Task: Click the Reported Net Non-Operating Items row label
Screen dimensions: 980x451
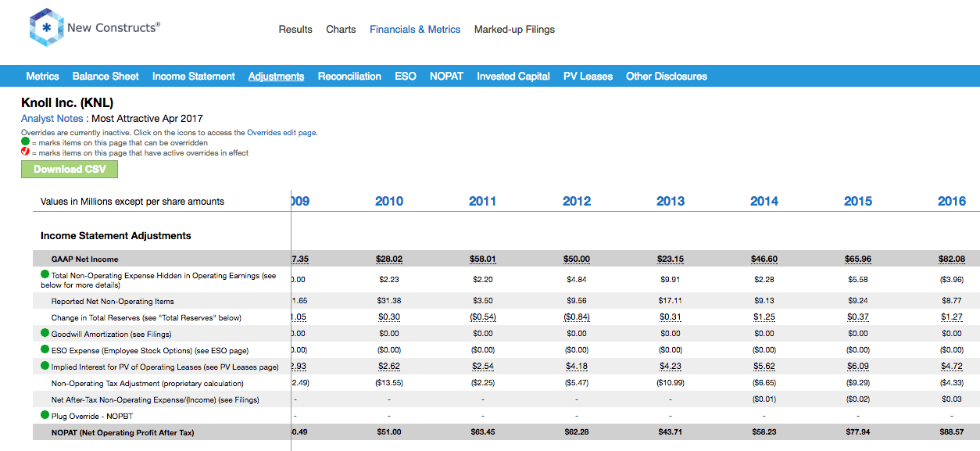Action: [113, 301]
